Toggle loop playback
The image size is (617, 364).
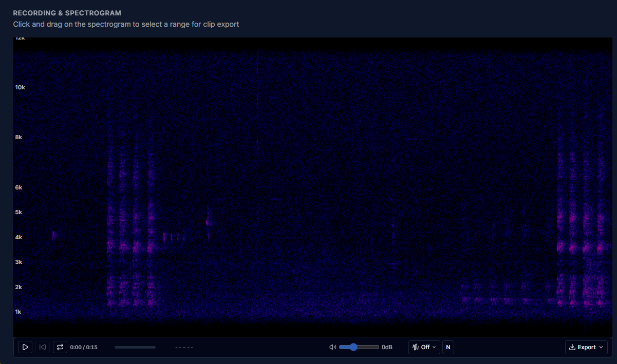tap(60, 347)
